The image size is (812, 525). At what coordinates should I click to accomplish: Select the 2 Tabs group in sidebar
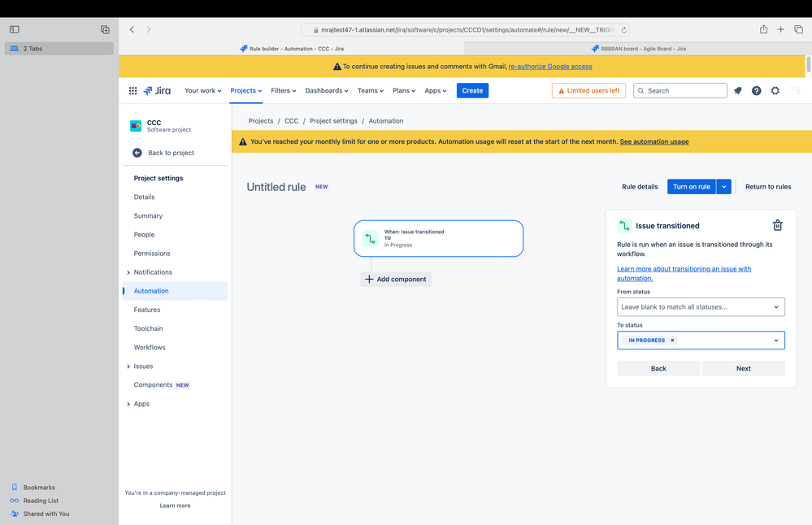point(59,49)
